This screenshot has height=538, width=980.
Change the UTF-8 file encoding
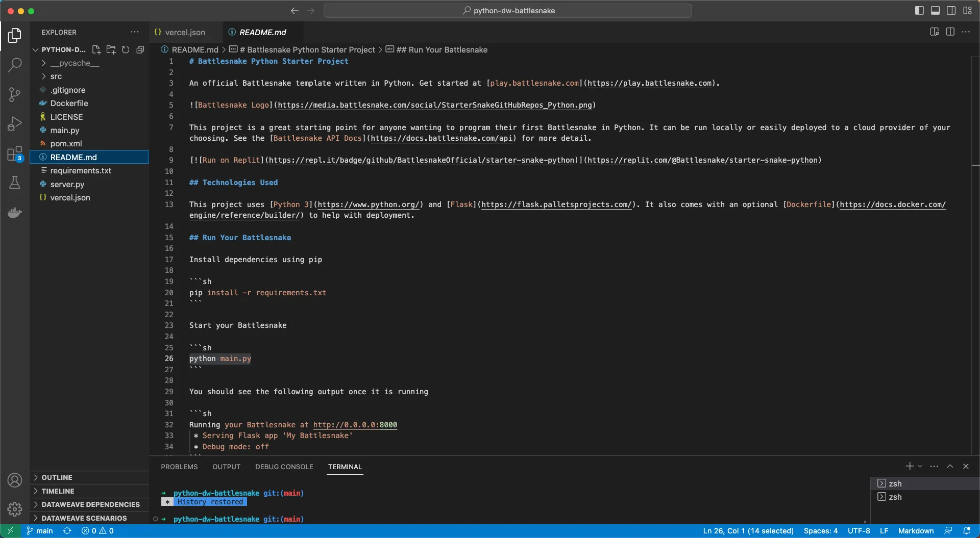[859, 531]
